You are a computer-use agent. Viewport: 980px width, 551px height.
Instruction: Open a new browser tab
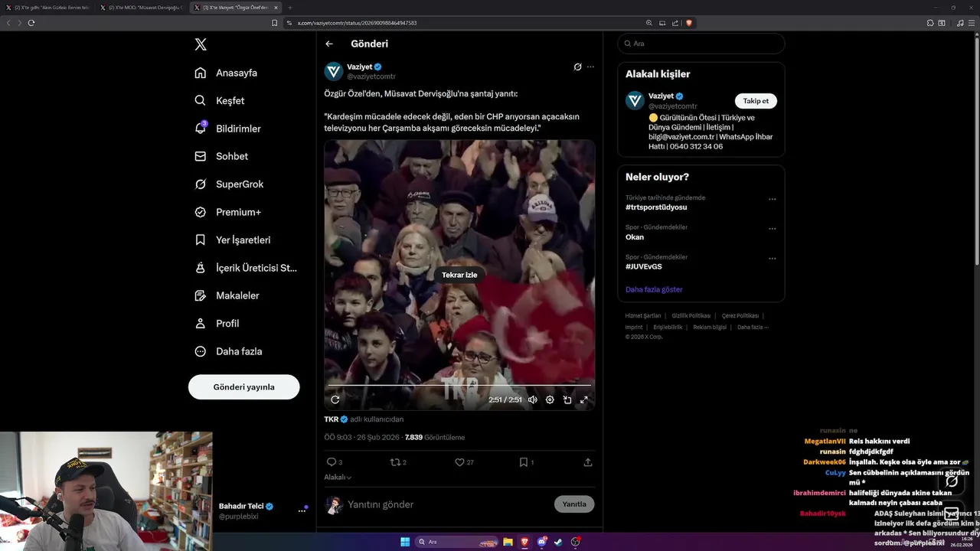289,8
